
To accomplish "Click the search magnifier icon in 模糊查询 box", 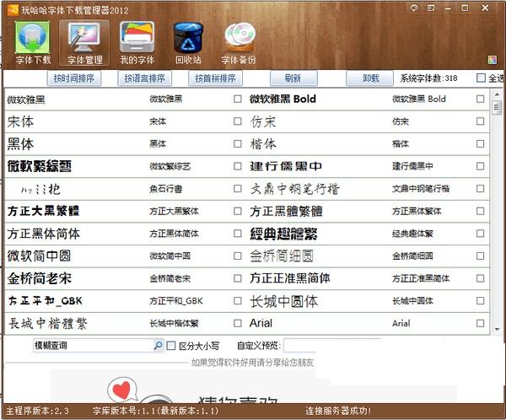I will coord(158,345).
